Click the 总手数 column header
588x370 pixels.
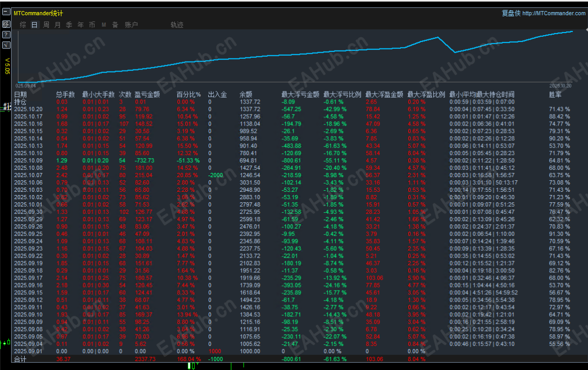pos(66,95)
